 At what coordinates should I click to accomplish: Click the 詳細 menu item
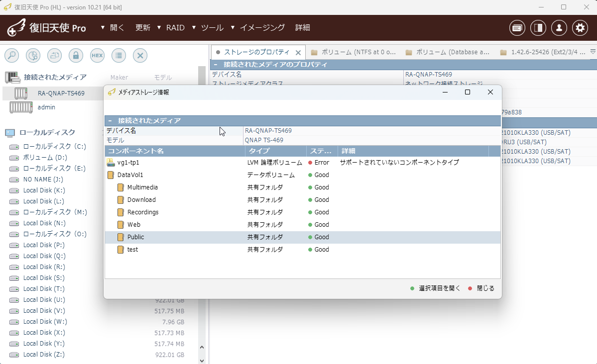point(303,28)
